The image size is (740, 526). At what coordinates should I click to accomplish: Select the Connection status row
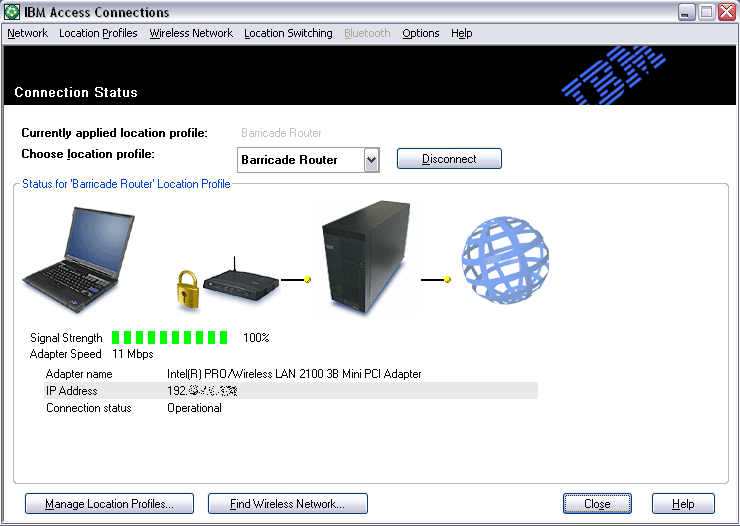(291, 408)
